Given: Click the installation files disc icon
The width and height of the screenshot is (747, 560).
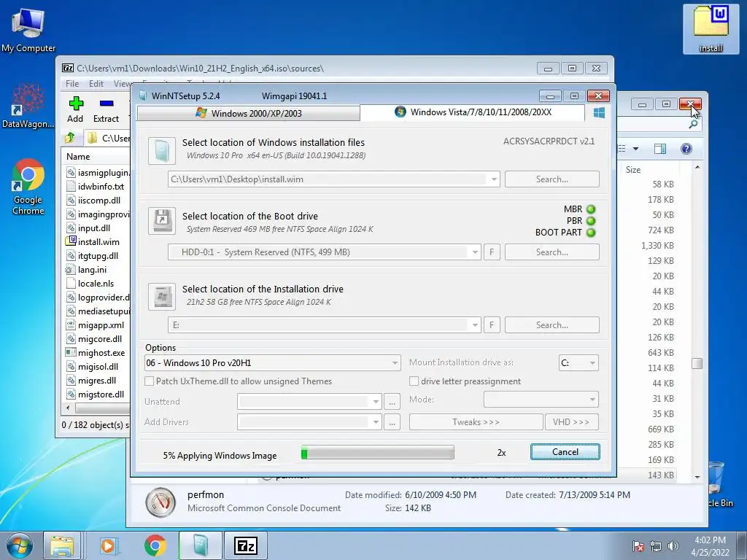Looking at the screenshot, I should pyautogui.click(x=162, y=150).
